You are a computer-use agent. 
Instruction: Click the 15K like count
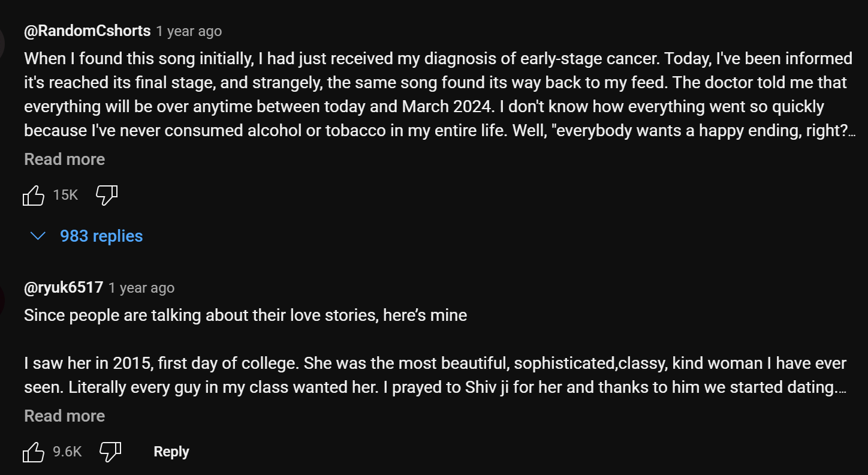(65, 195)
